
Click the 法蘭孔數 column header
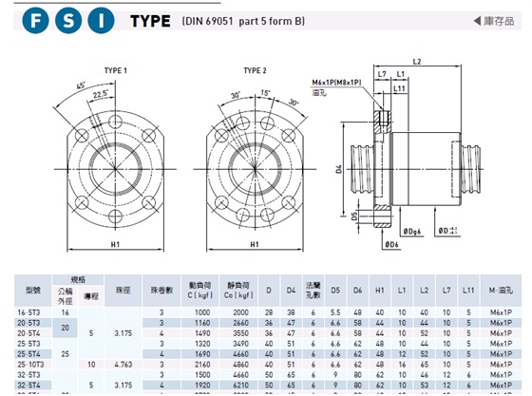coord(313,291)
